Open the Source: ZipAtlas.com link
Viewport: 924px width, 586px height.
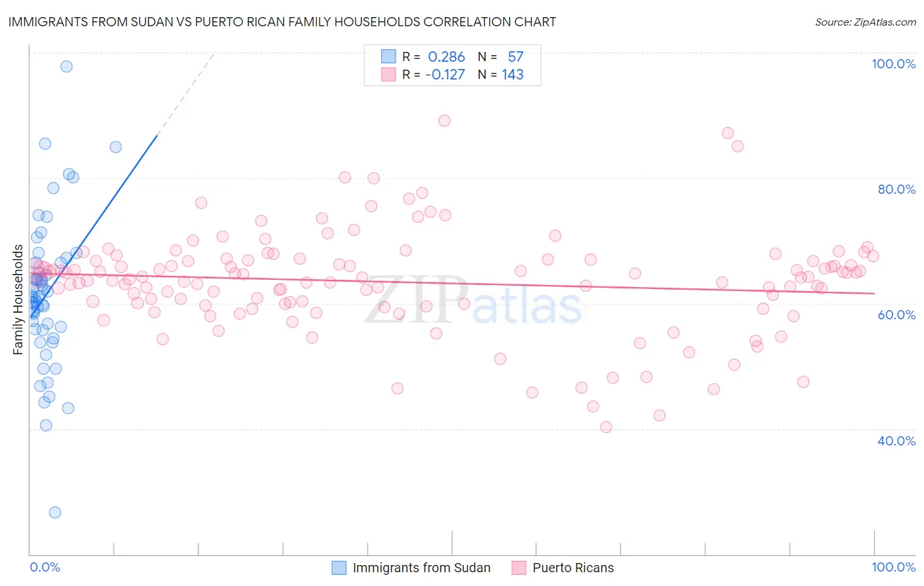pos(866,22)
